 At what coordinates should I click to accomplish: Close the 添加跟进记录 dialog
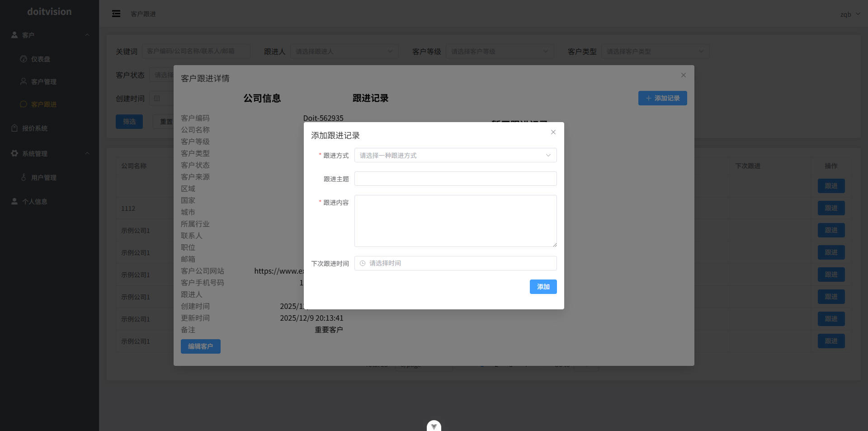click(553, 132)
